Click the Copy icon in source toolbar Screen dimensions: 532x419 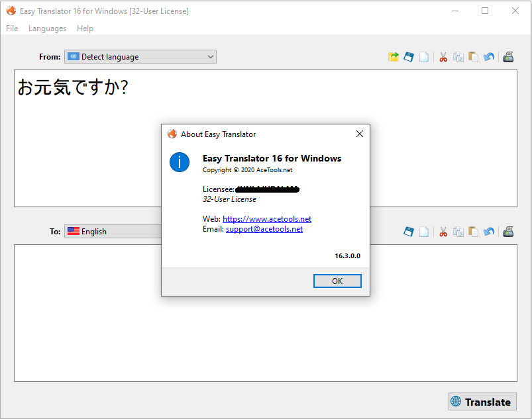[458, 57]
